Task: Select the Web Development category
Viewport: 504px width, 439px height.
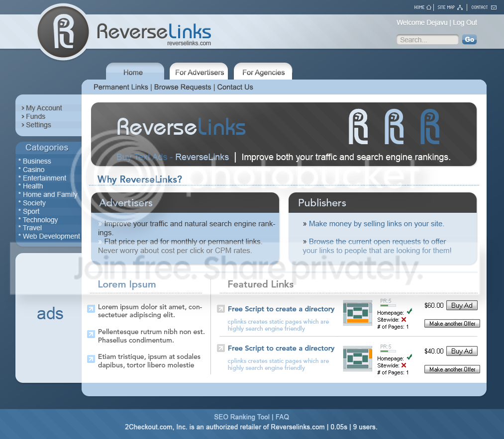Action: tap(51, 236)
